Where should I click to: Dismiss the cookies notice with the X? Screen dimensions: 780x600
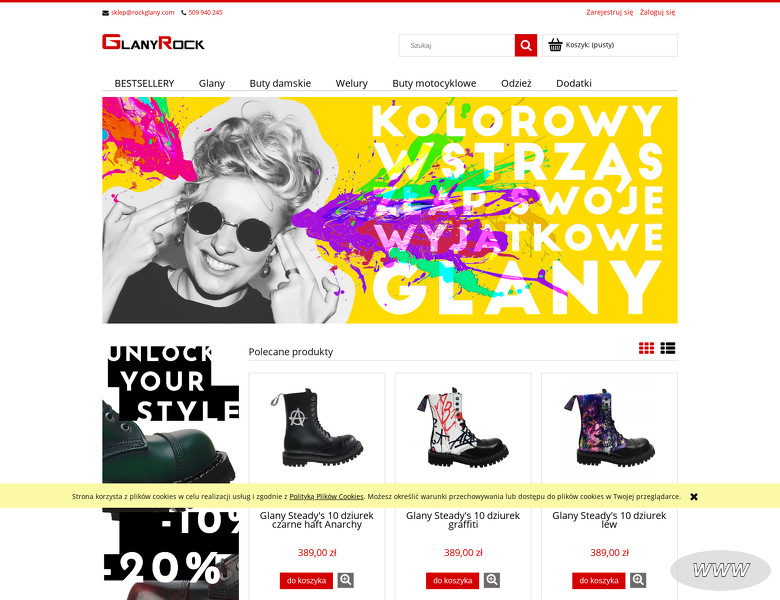[x=694, y=497]
